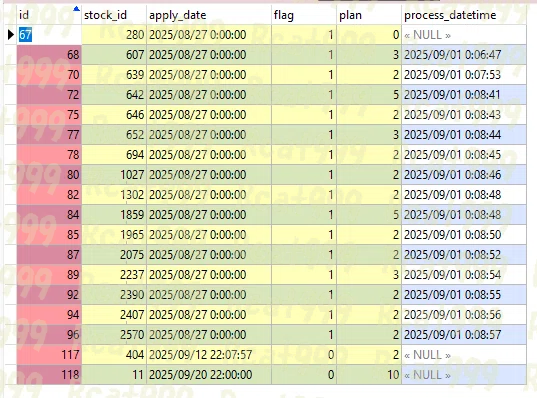Screen dimensions: 537x398
Task: Click process_datetime 2025/09/01 0:08:56
Action: tap(464, 314)
